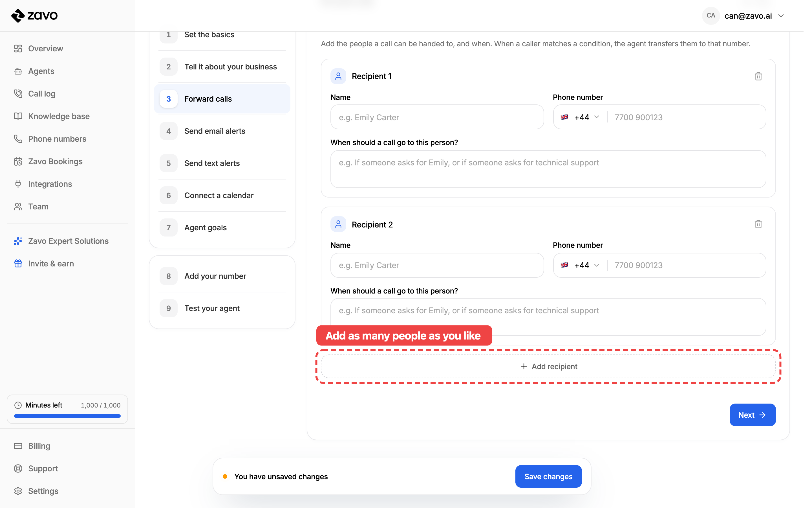
Task: Navigate to Phone numbers
Action: tap(57, 138)
